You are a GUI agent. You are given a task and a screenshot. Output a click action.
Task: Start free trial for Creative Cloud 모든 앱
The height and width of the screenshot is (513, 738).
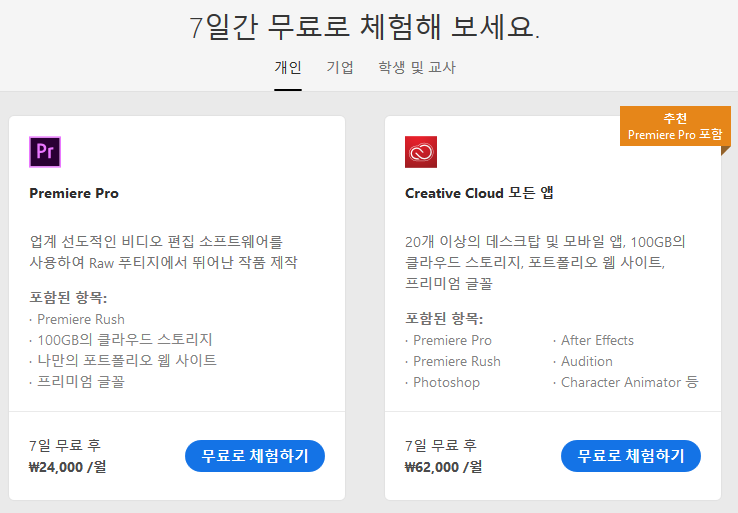[x=631, y=456]
